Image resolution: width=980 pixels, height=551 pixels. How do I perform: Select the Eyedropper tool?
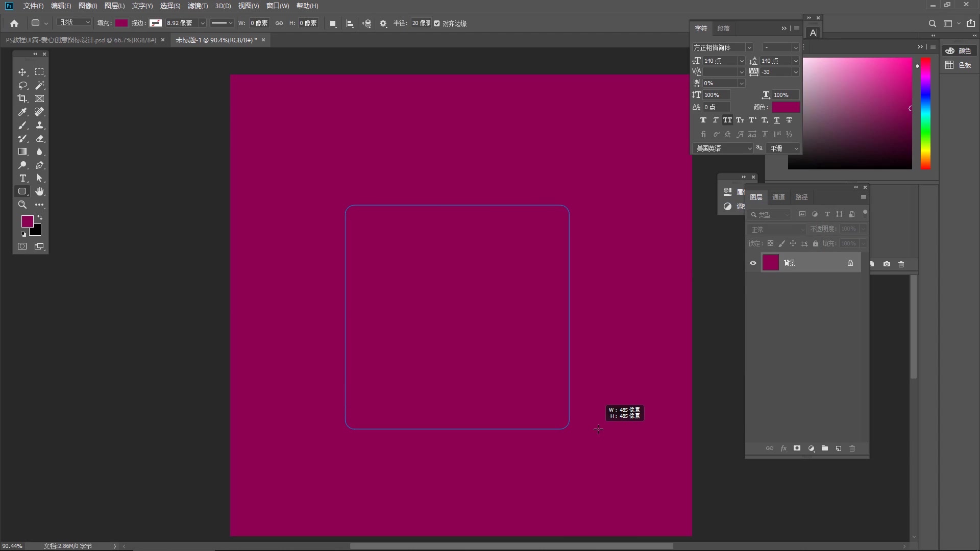coord(22,112)
